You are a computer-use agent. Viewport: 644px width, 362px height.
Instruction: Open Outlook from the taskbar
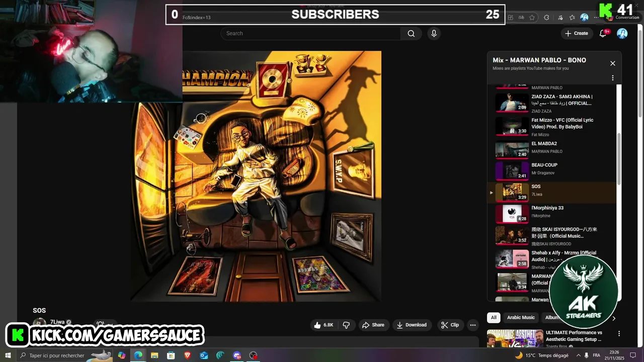(x=204, y=355)
